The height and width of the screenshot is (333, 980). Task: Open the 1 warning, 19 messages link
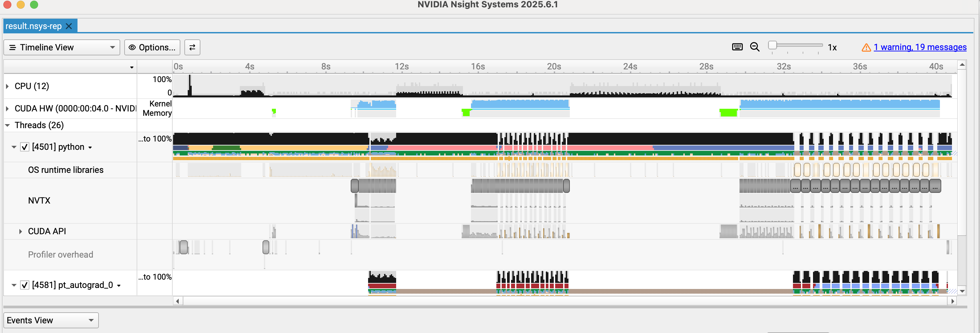click(920, 47)
